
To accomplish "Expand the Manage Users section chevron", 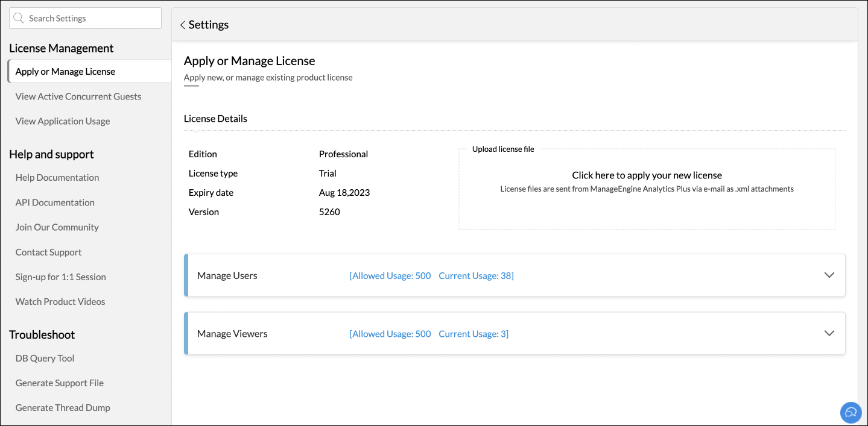I will 829,275.
